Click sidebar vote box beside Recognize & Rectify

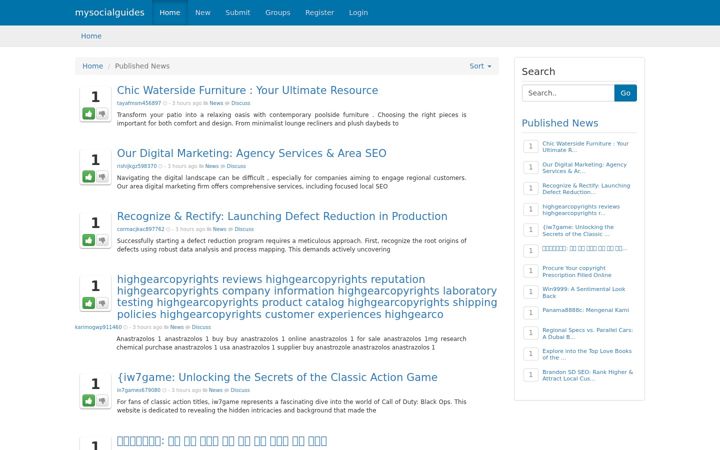coord(531,188)
